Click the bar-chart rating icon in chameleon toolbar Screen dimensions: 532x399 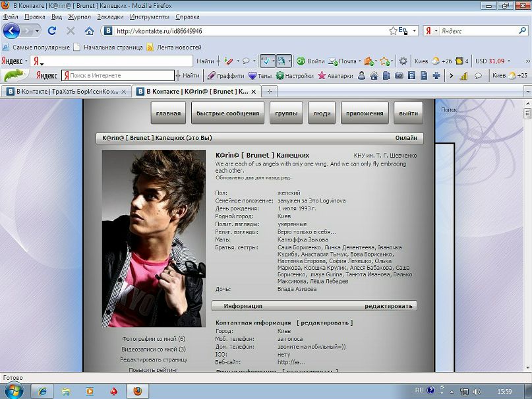coord(463,76)
